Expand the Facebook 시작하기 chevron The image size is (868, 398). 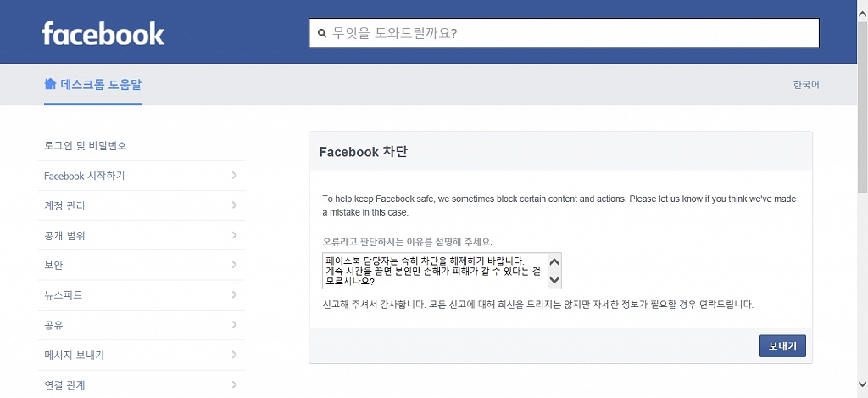234,175
